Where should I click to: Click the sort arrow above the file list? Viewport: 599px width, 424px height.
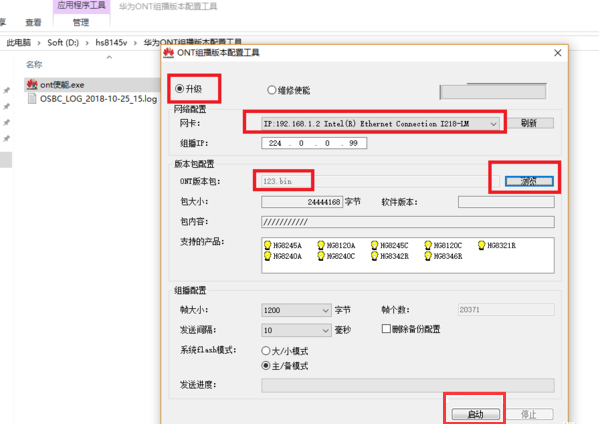click(x=109, y=57)
